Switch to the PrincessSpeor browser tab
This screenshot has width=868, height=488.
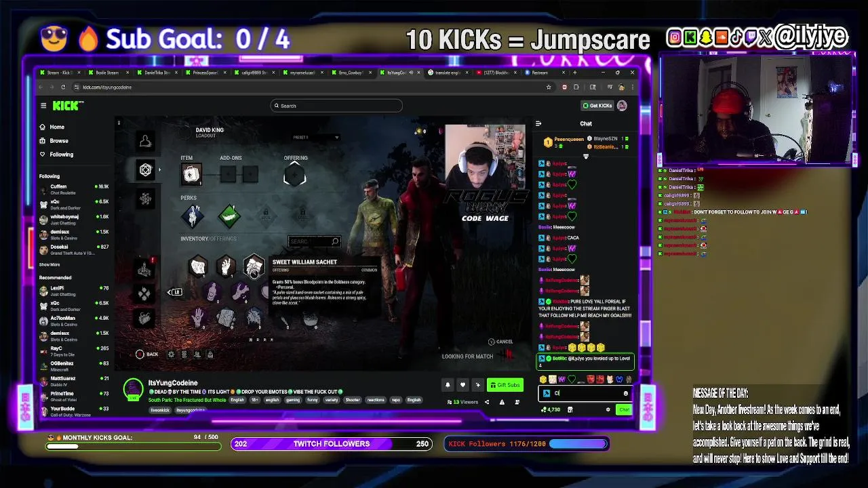coord(205,73)
